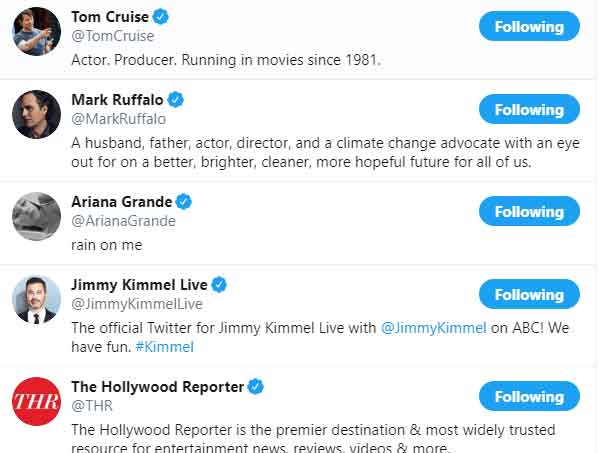Viewport: 607px width, 453px height.
Task: Click Following button for The Hollywood Reporter
Action: (529, 396)
